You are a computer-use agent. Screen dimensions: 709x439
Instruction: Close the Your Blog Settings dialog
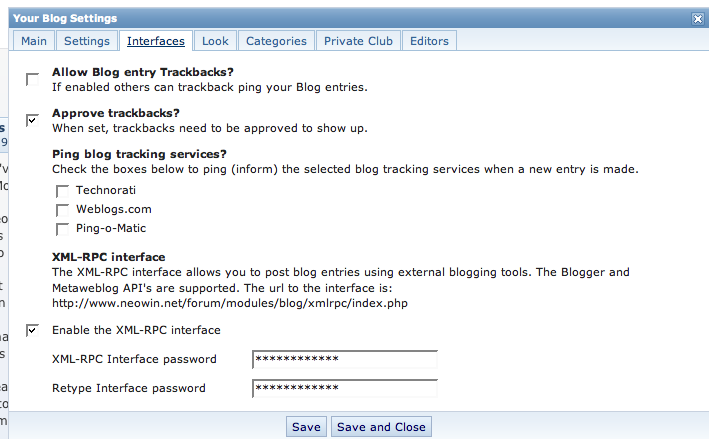click(697, 18)
